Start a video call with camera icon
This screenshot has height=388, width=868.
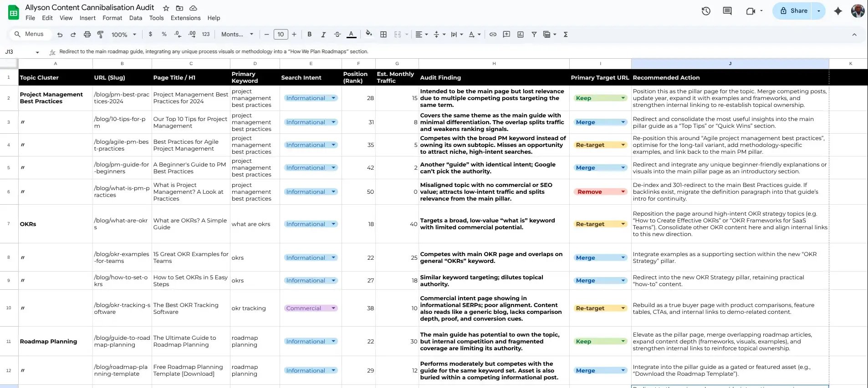coord(751,11)
